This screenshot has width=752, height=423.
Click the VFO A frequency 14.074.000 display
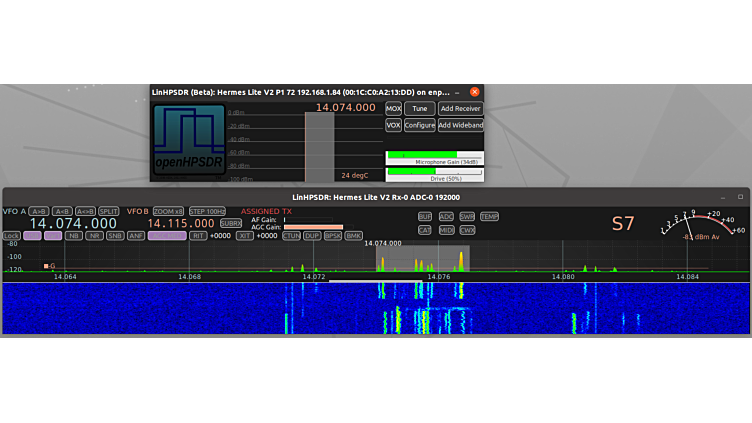coord(72,223)
